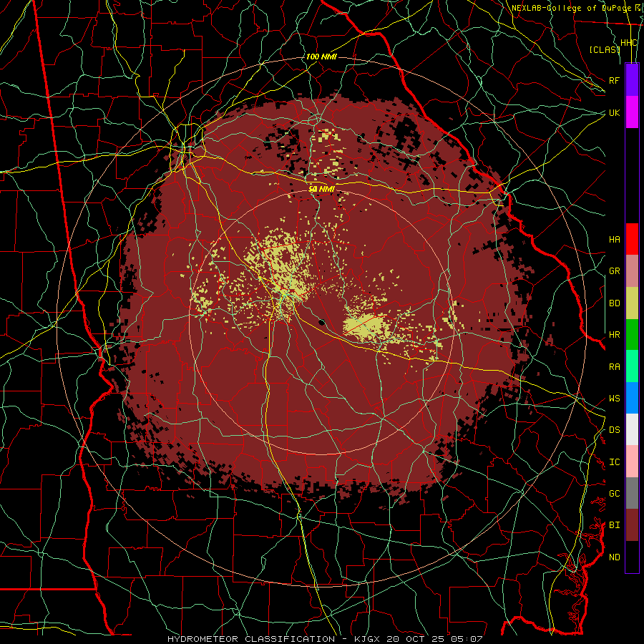Click the GR legend label
The width and height of the screenshot is (644, 644).
615,271
